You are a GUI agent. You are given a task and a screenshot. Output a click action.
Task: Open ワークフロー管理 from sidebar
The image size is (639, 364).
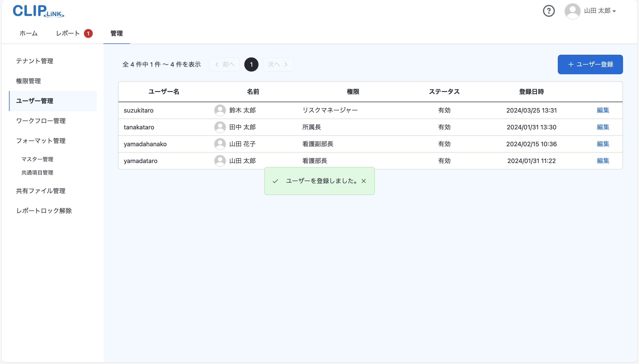click(41, 121)
